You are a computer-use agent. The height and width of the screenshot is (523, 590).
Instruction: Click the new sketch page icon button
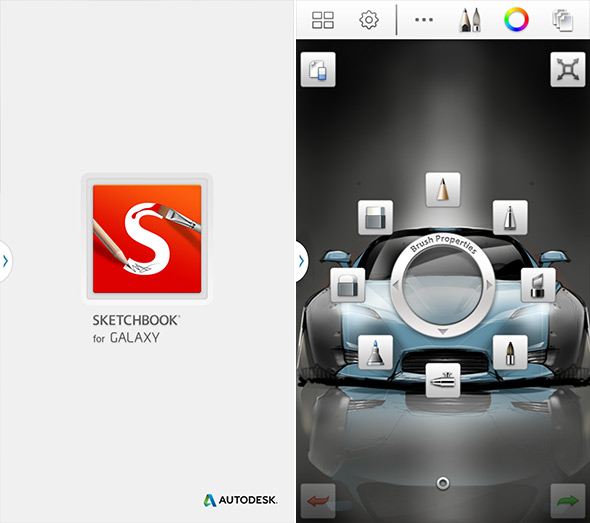coord(318,70)
